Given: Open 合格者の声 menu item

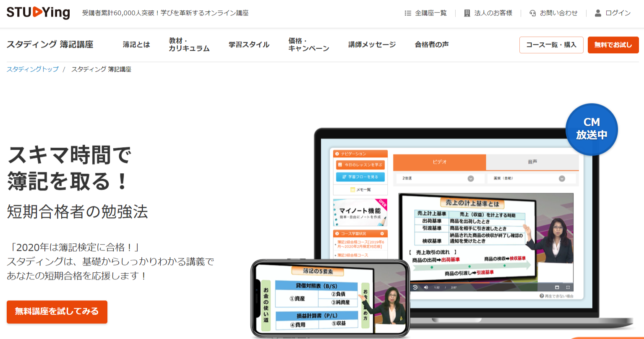Looking at the screenshot, I should click(x=432, y=44).
